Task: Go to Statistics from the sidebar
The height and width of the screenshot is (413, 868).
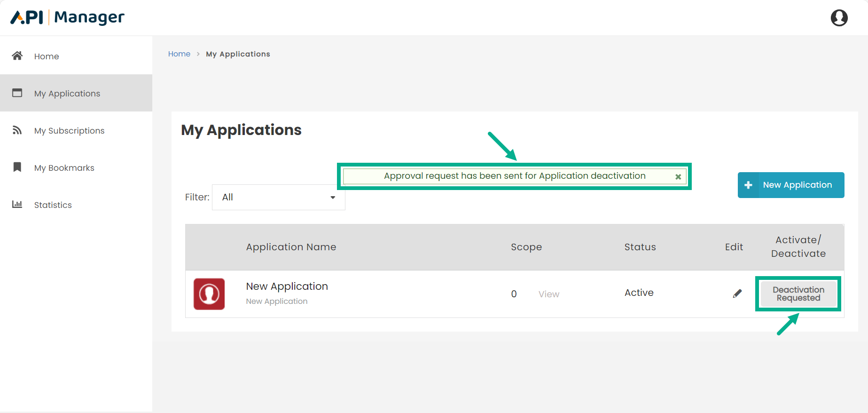Action: pyautogui.click(x=53, y=205)
